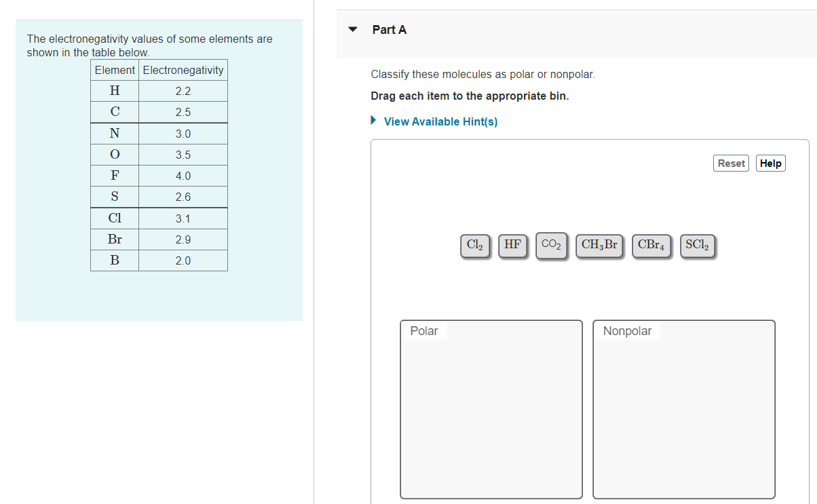This screenshot has height=504, width=817.
Task: Select the HF molecule tile
Action: click(513, 246)
